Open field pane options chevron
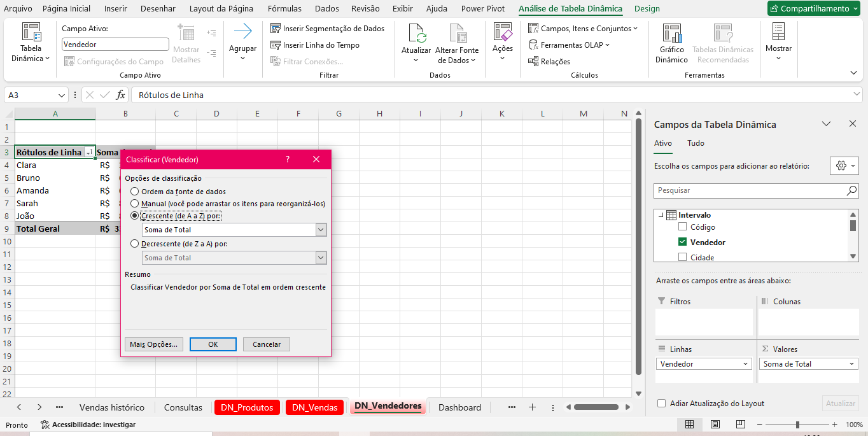The width and height of the screenshot is (868, 436). [x=826, y=124]
